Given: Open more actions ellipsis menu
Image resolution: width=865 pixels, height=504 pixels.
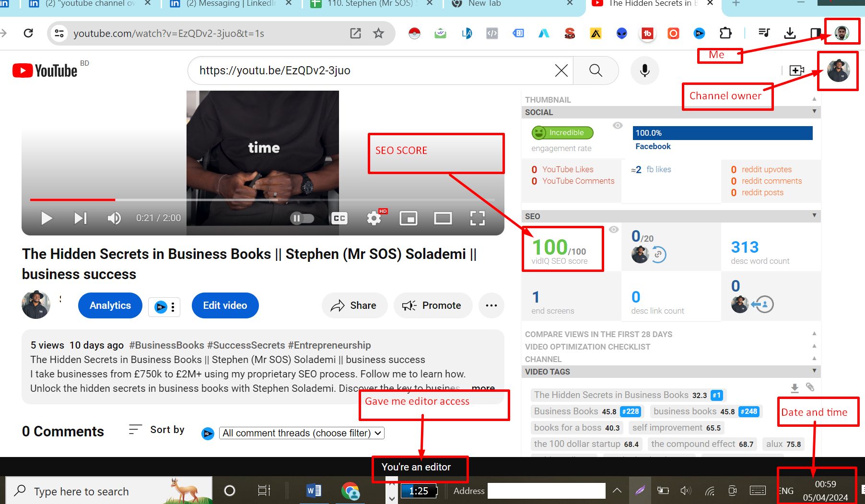Looking at the screenshot, I should (491, 305).
